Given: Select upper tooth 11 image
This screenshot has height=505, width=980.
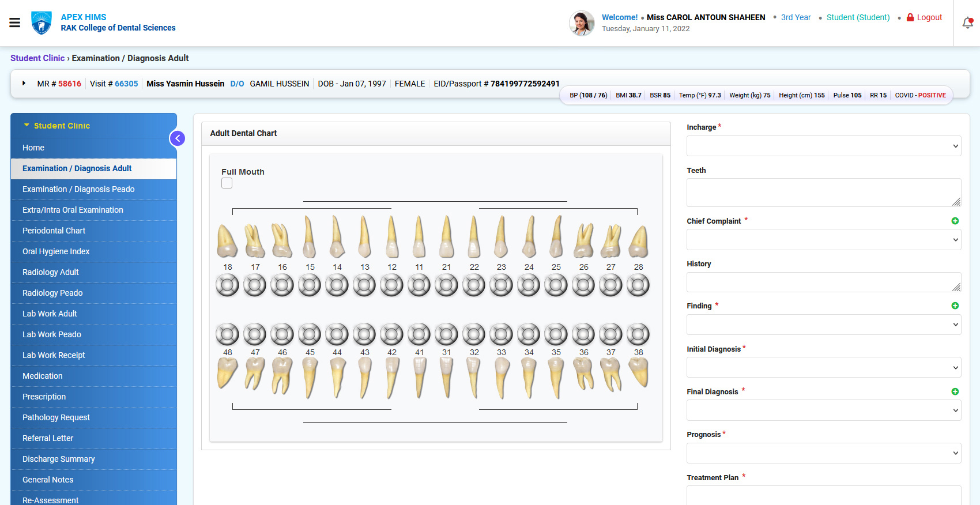Looking at the screenshot, I should (419, 236).
